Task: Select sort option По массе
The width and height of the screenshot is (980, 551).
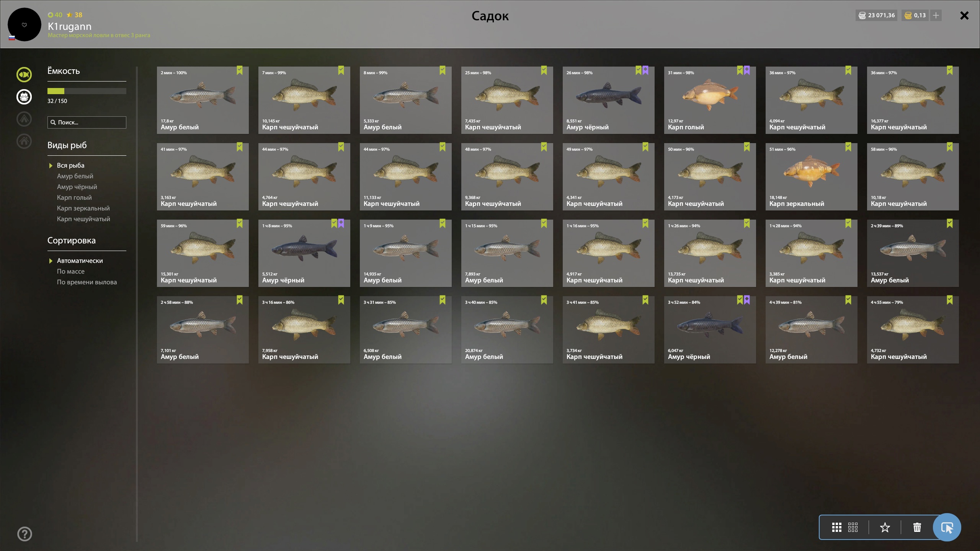Action: pyautogui.click(x=71, y=271)
